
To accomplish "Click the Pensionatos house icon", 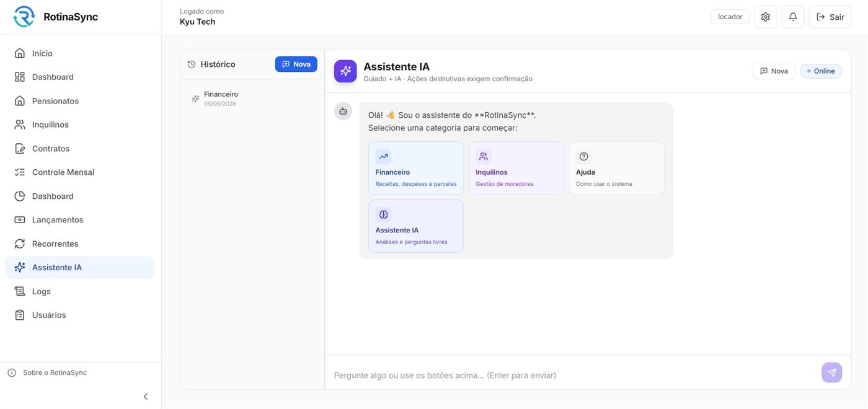I will pos(20,101).
